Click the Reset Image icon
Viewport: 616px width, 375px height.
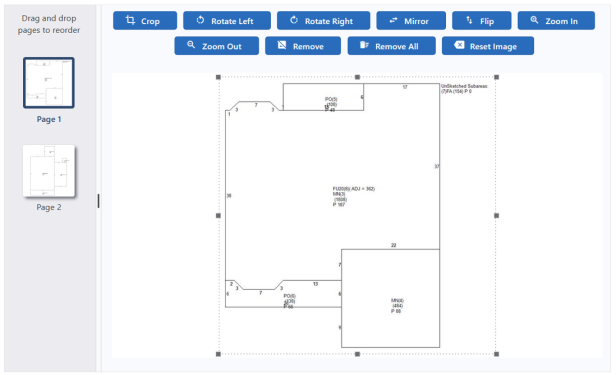click(x=459, y=45)
